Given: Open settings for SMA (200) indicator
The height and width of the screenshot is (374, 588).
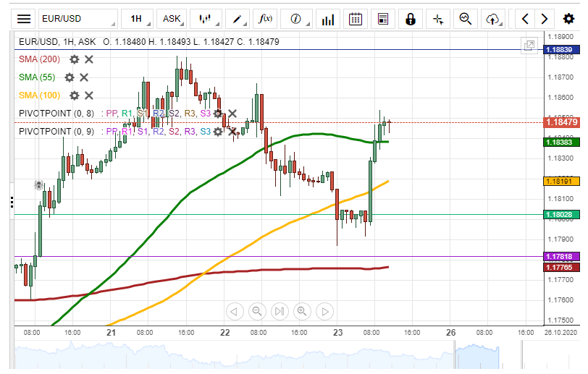Looking at the screenshot, I should pos(74,59).
